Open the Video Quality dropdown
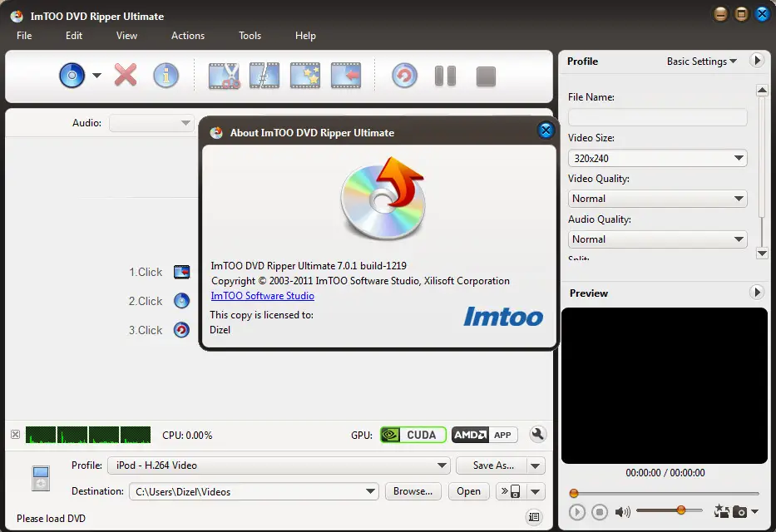 click(x=657, y=199)
